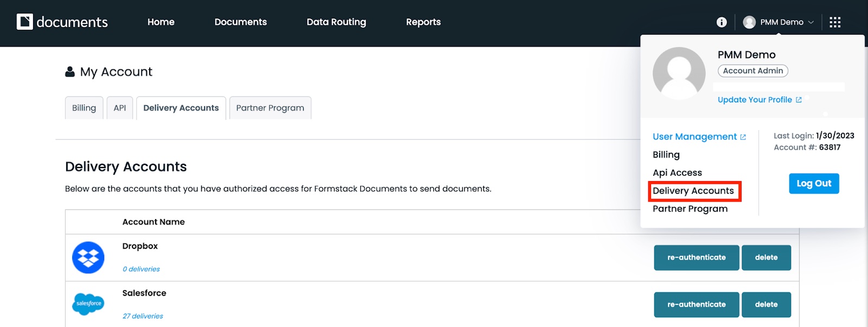Open the Partner Program tab
868x327 pixels.
point(270,108)
